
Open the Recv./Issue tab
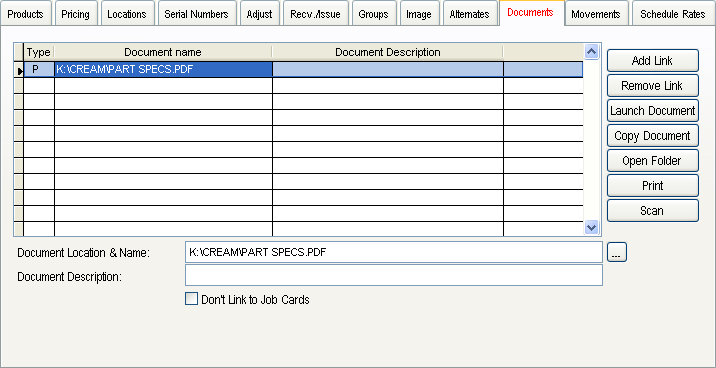(316, 14)
